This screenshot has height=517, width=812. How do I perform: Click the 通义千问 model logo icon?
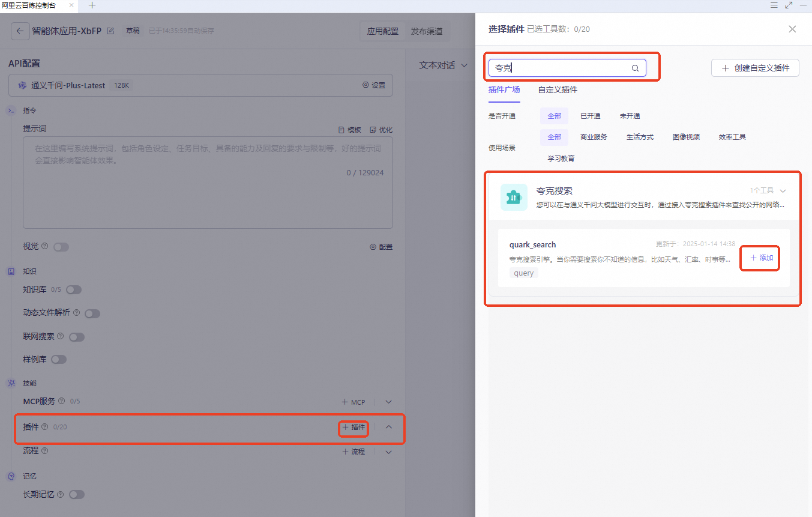point(23,85)
